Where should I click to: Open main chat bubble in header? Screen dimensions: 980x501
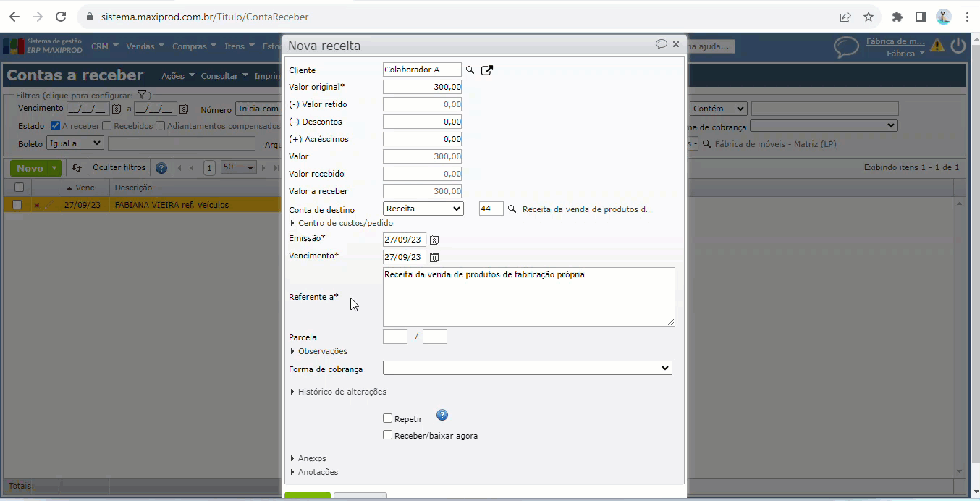pyautogui.click(x=846, y=47)
